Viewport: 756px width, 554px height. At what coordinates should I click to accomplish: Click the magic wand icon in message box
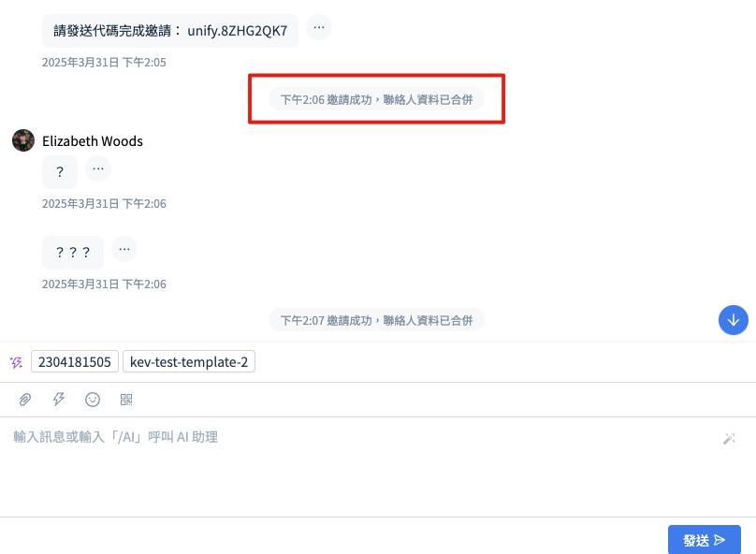729,438
